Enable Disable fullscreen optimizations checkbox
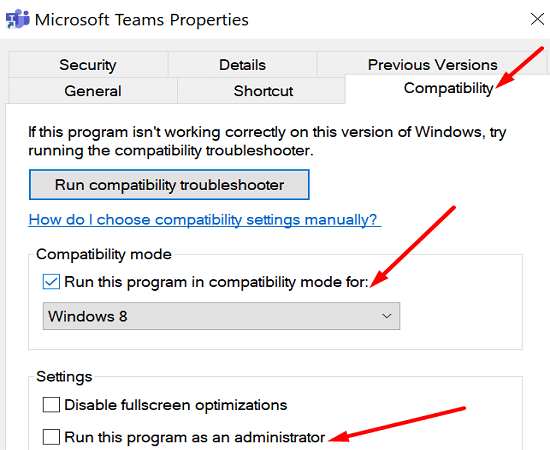Viewport: 550px width, 450px height. tap(51, 405)
